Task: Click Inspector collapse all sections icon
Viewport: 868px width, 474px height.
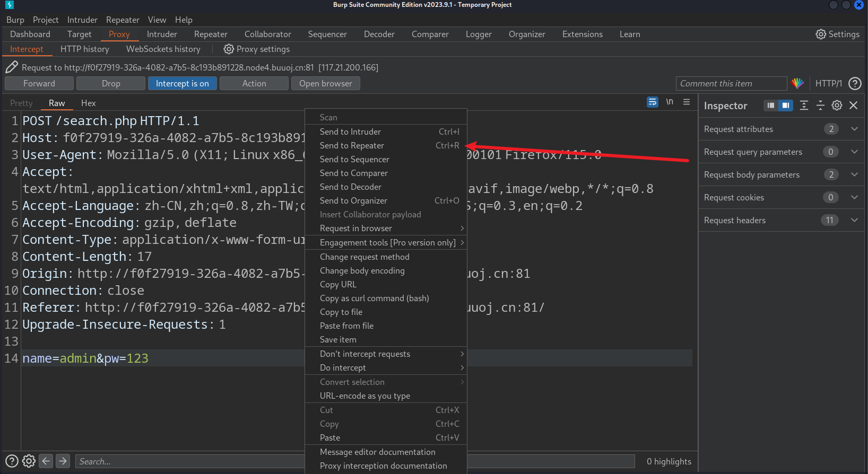Action: [820, 106]
